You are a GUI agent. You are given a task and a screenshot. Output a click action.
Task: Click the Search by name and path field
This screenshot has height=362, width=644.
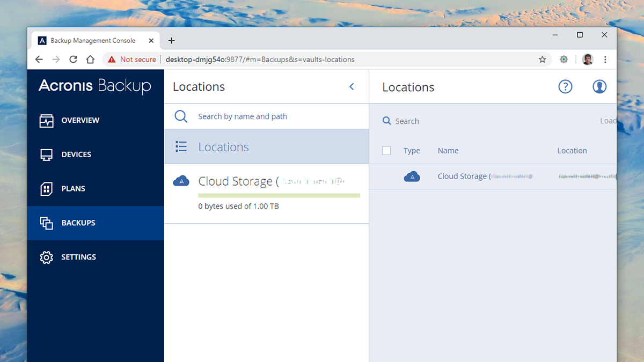pyautogui.click(x=267, y=116)
